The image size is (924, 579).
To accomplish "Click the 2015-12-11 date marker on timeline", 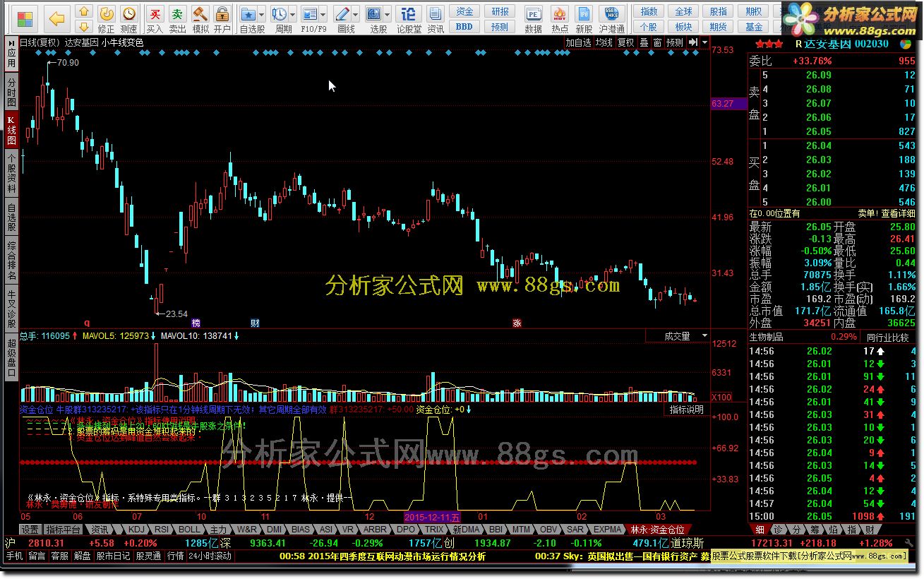I will coord(433,518).
